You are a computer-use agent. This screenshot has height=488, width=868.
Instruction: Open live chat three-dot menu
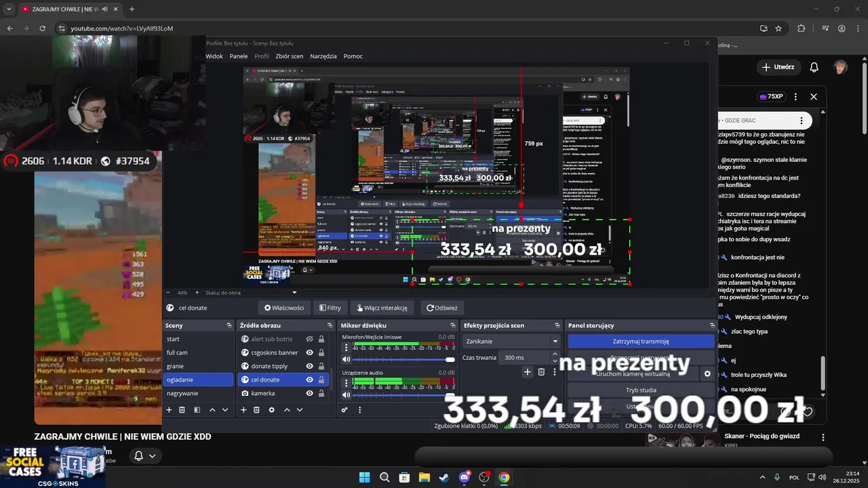click(x=795, y=97)
